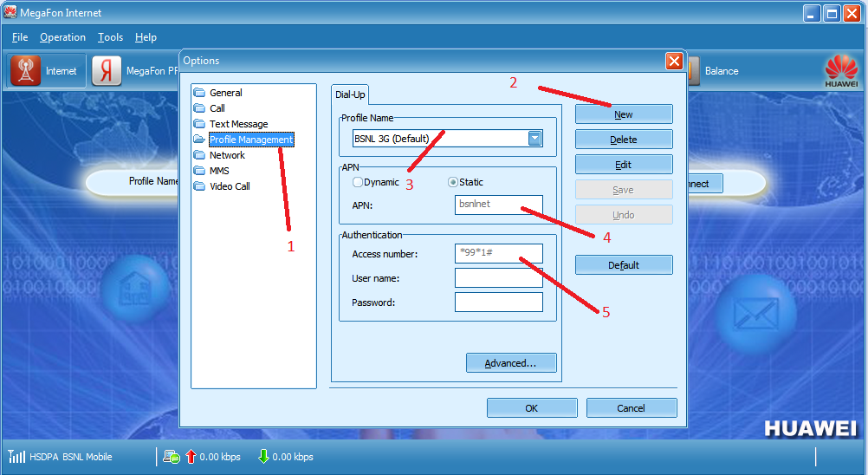Click the Delete profile button
This screenshot has width=868, height=475.
coord(624,140)
